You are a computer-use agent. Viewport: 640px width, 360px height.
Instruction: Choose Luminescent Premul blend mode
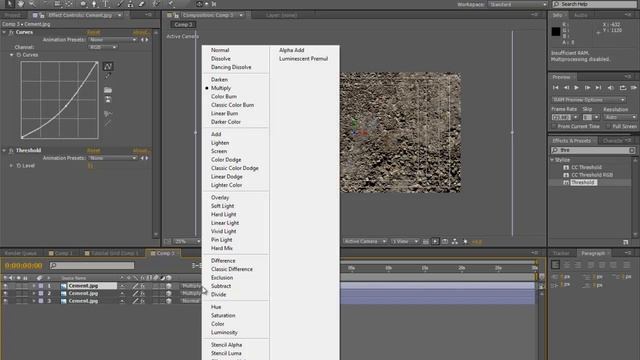[304, 59]
